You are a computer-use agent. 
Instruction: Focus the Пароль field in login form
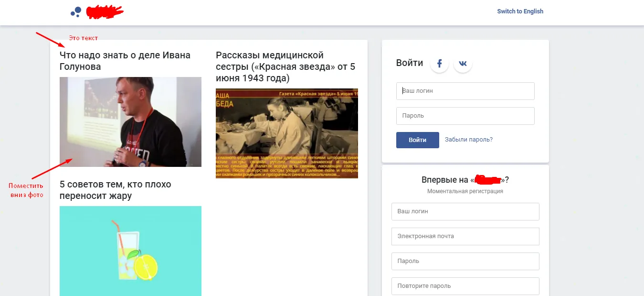tap(465, 116)
